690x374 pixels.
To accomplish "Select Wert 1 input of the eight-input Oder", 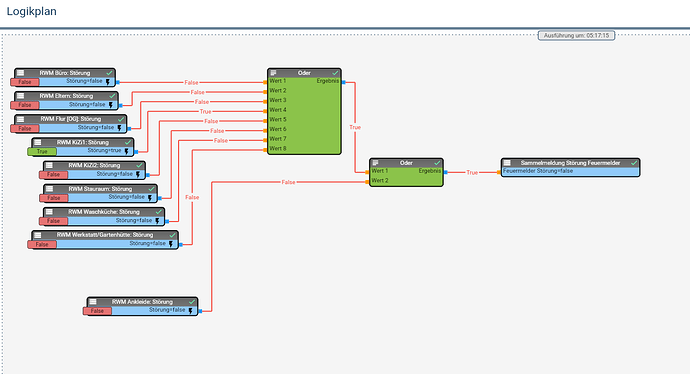I will point(278,81).
